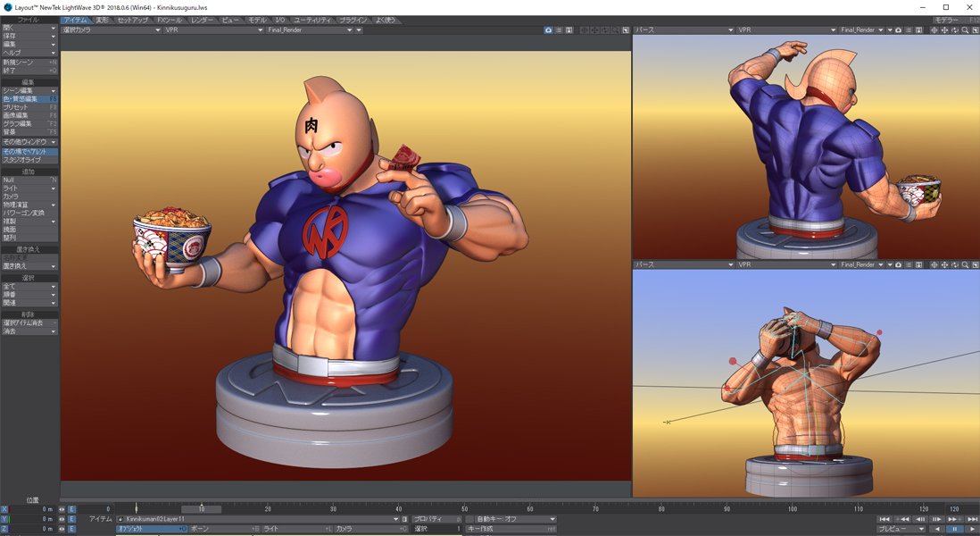Open グラフ編集 (Graph Editor)
The height and width of the screenshot is (536, 980).
click(x=29, y=124)
